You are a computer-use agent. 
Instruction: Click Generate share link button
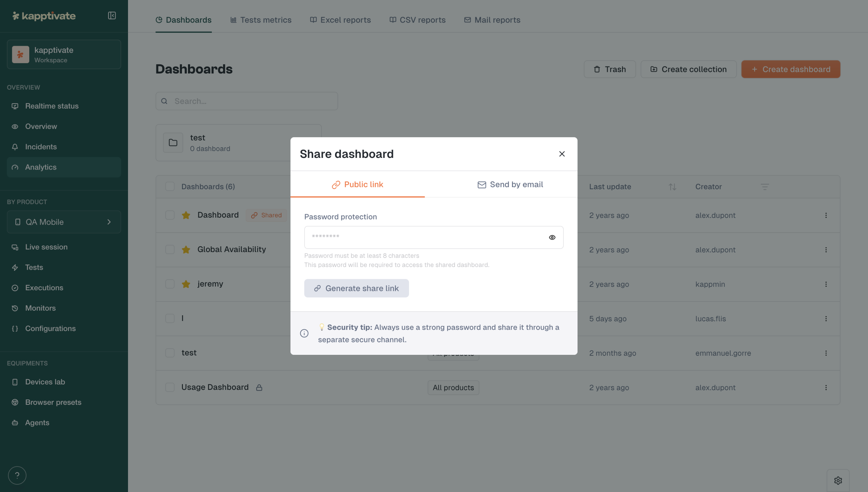point(356,288)
